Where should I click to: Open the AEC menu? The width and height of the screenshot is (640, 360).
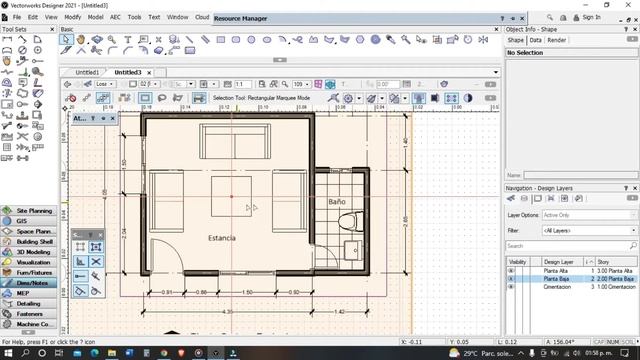[x=115, y=17]
